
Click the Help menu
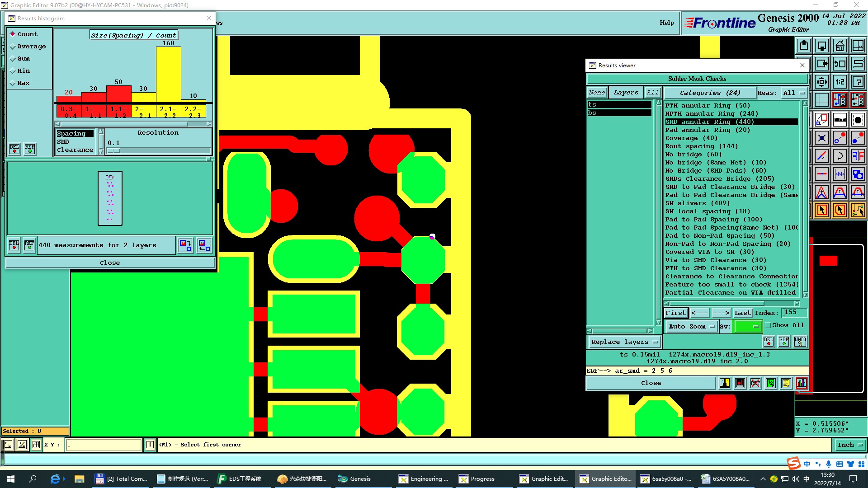(x=666, y=23)
